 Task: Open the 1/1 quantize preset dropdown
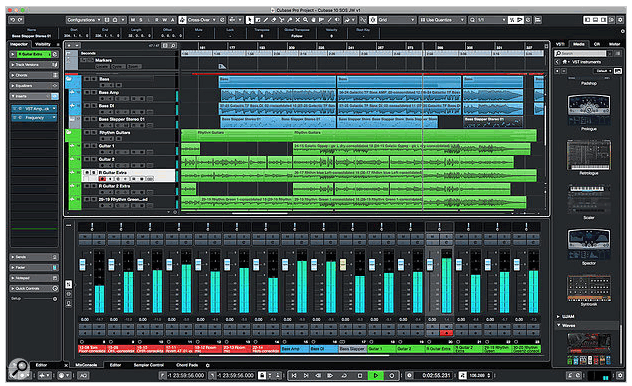tap(491, 19)
